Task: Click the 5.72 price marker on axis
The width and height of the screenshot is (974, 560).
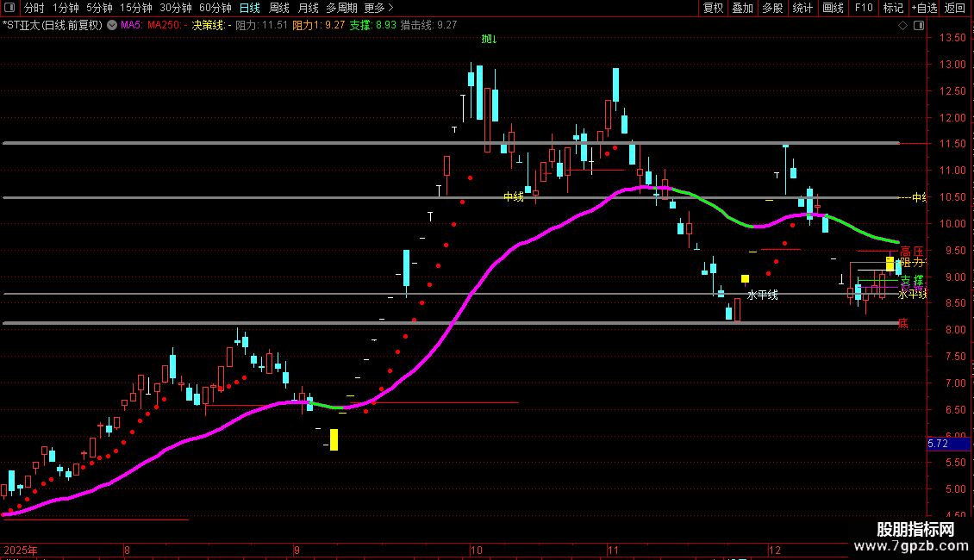Action: pyautogui.click(x=948, y=444)
